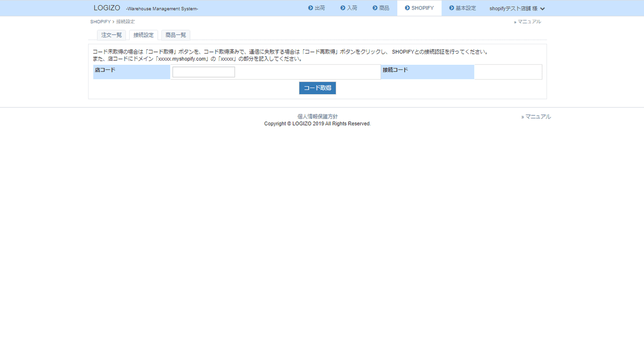Open the SHOPIFY breadcrumb dropdown link
This screenshot has height=362, width=644.
point(100,22)
